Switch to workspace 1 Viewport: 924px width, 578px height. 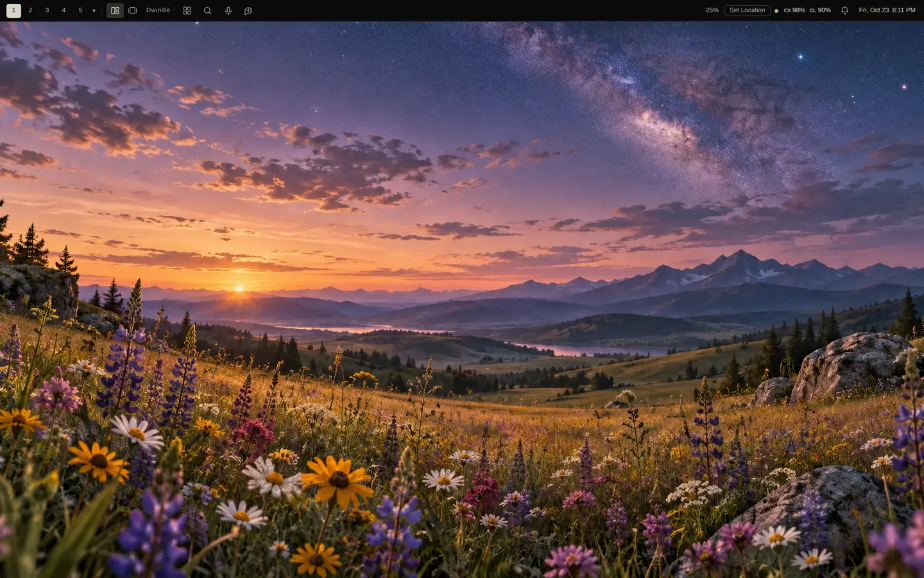click(x=13, y=10)
